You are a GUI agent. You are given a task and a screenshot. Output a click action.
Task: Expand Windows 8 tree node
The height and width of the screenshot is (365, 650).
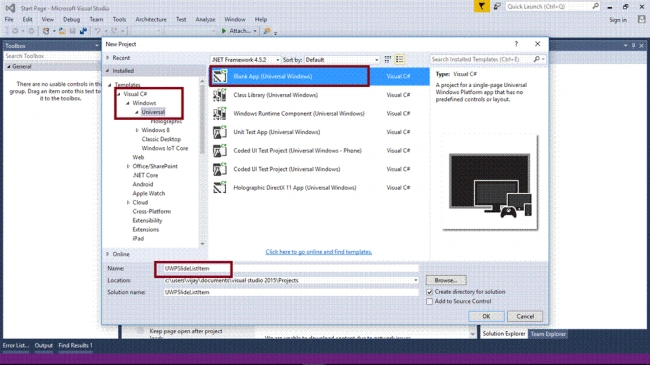pyautogui.click(x=137, y=130)
